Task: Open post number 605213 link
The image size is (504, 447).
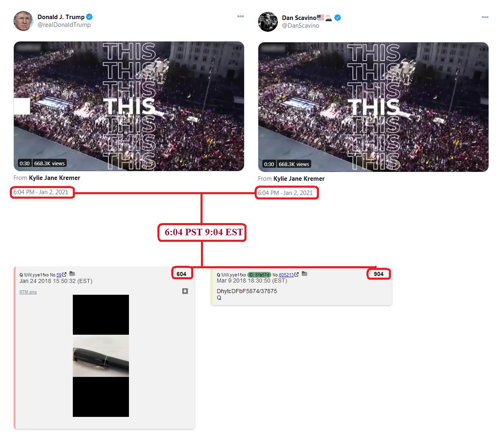Action: [x=286, y=275]
